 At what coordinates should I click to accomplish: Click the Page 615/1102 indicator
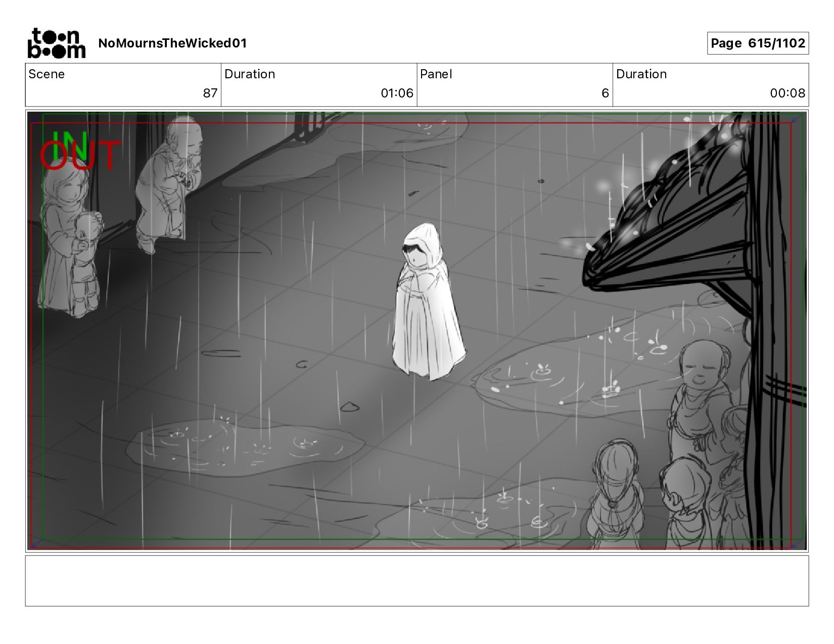coord(758,43)
